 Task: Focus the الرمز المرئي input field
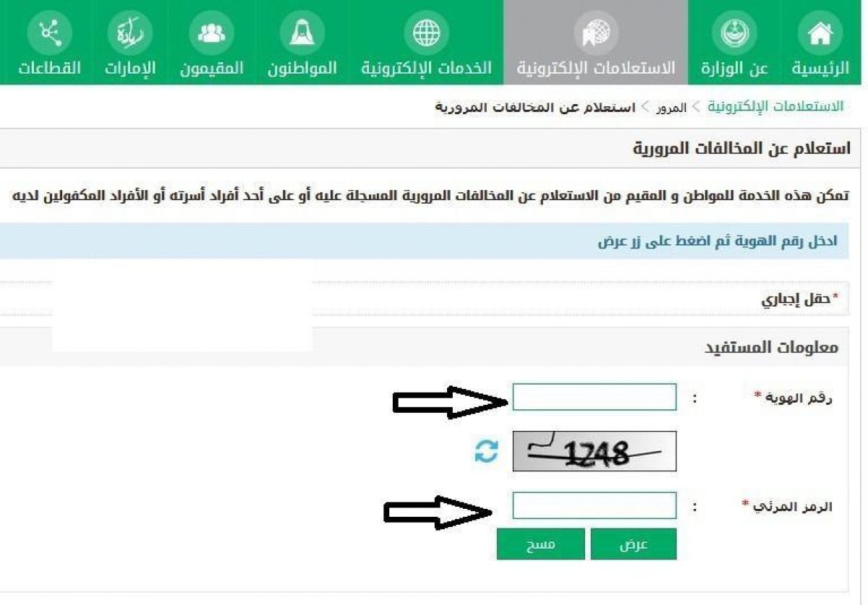595,505
